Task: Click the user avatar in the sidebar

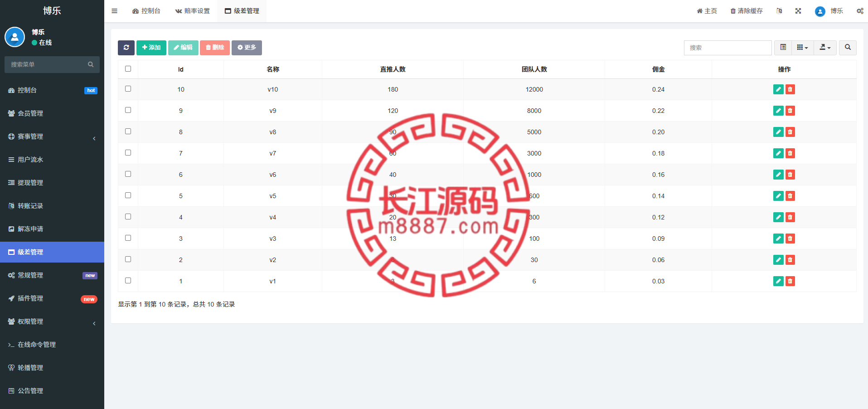Action: click(15, 37)
